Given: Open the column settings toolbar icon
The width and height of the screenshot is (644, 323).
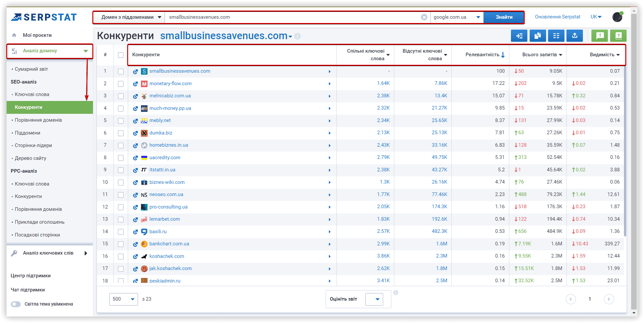Looking at the screenshot, I should point(556,36).
